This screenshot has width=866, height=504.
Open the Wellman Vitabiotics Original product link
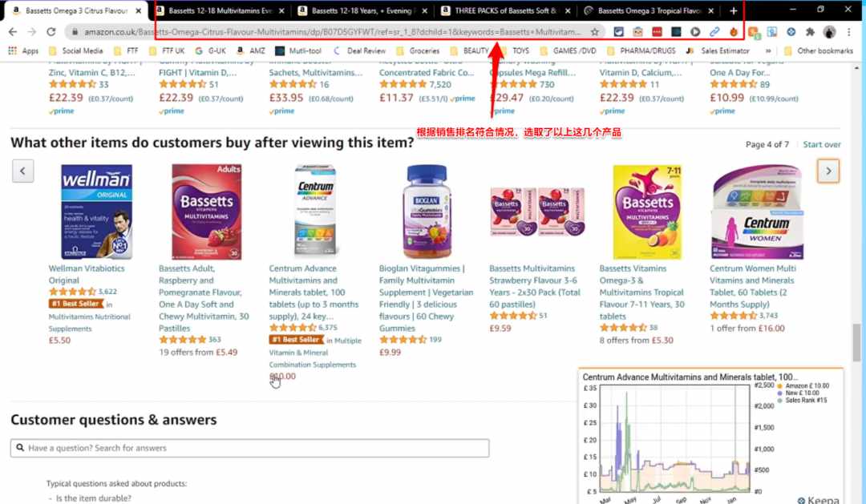click(87, 274)
